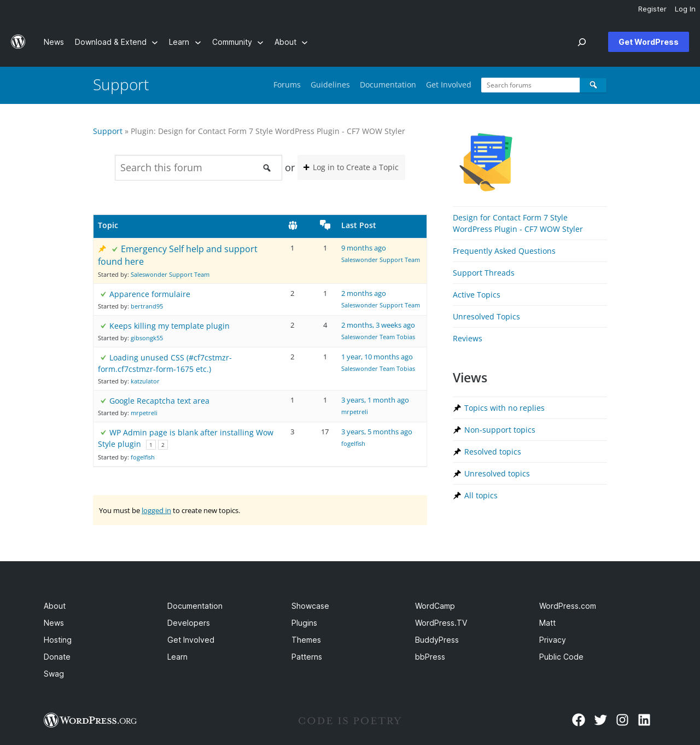Open WordPress Twitter page icon
Viewport: 700px width, 745px height.
tap(600, 720)
